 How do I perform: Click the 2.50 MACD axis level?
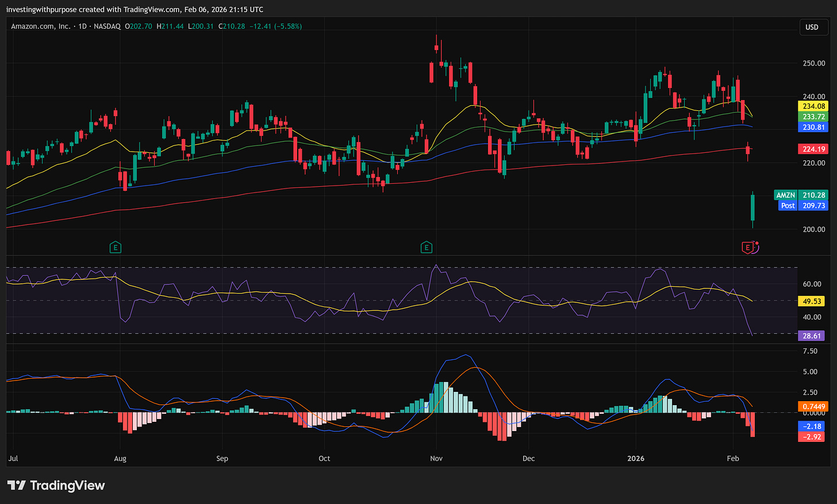tap(810, 393)
